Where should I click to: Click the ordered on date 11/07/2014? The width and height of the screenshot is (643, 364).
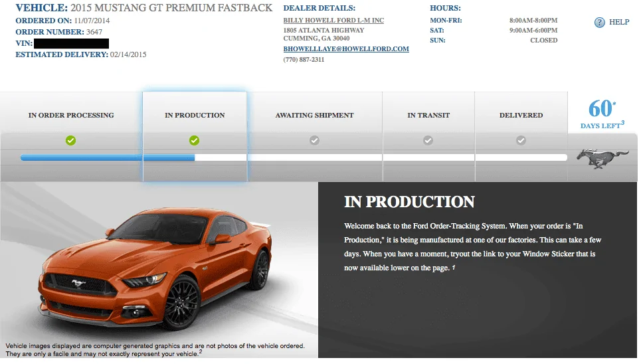click(92, 21)
